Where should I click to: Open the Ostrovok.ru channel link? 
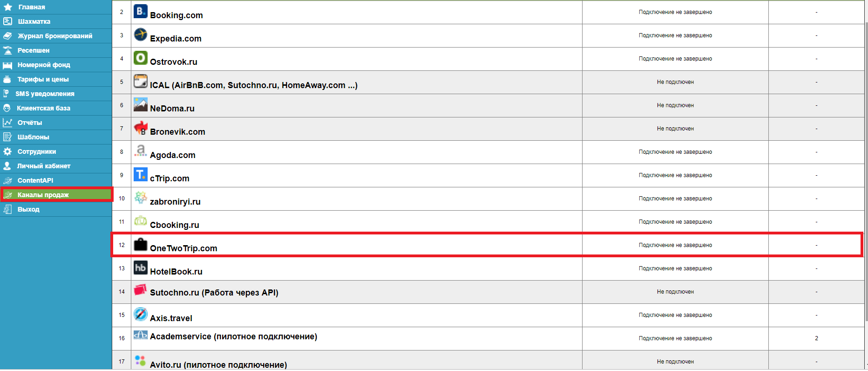[x=174, y=62]
